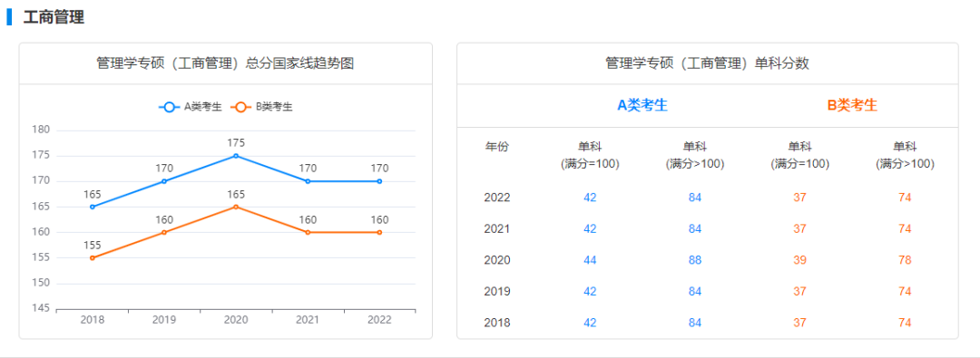Click the 2019 B类 data point 160
Viewport: 980px width, 358px height.
pyautogui.click(x=164, y=232)
